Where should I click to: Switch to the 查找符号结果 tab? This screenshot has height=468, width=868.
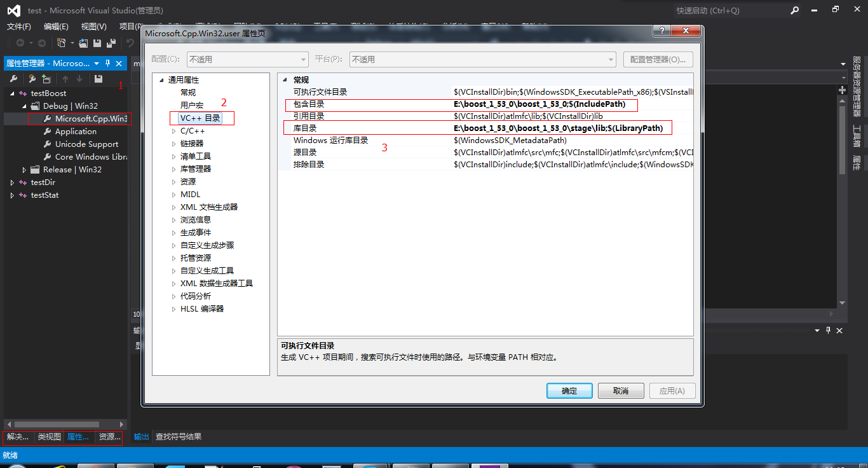pyautogui.click(x=179, y=437)
